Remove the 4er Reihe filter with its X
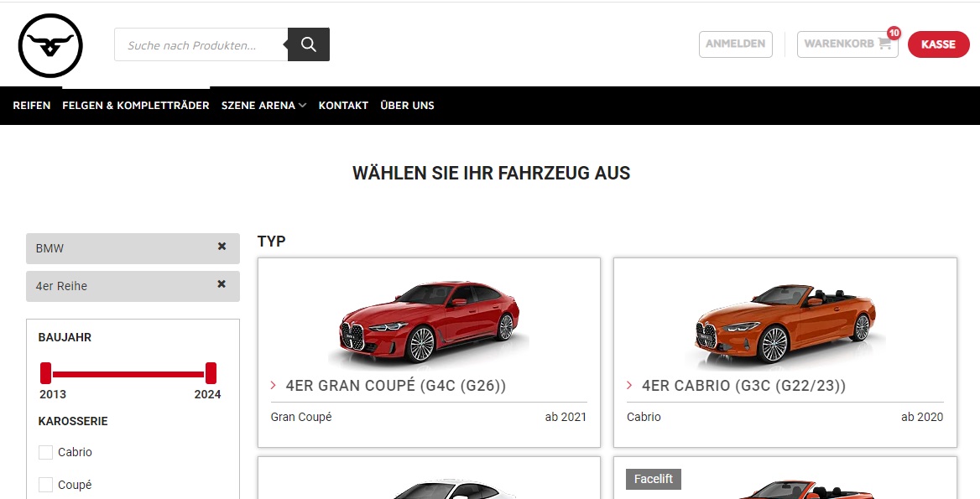 pyautogui.click(x=222, y=284)
